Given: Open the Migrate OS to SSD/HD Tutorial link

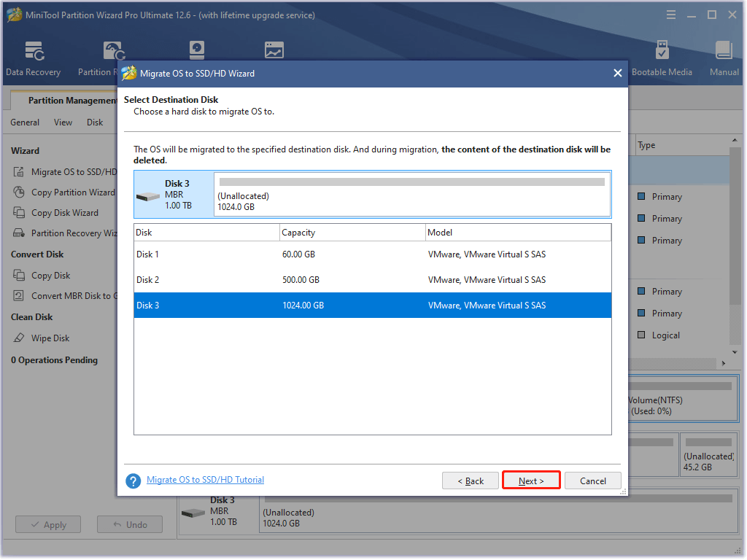Looking at the screenshot, I should tap(205, 479).
